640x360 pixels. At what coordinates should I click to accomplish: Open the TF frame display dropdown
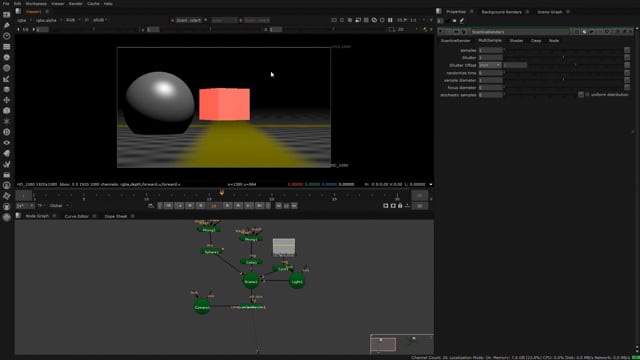41,206
